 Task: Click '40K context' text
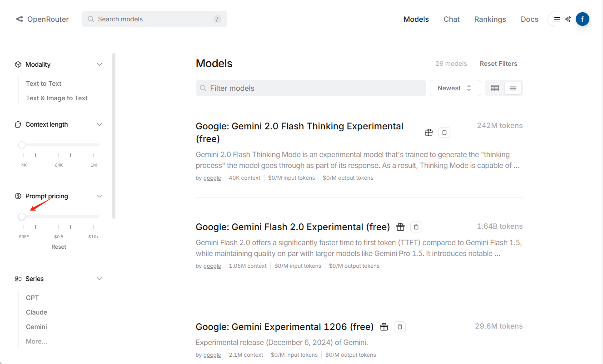click(244, 178)
